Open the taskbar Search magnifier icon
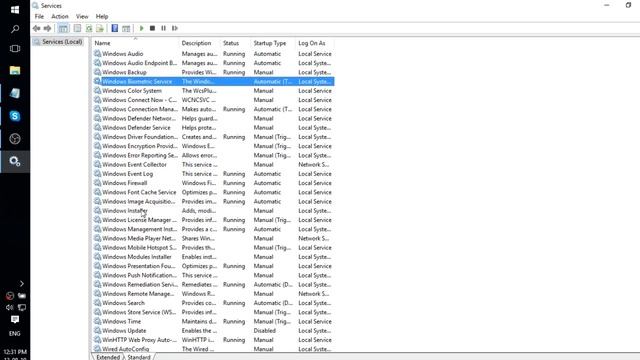Viewport: 640px width, 360px height. tap(15, 29)
